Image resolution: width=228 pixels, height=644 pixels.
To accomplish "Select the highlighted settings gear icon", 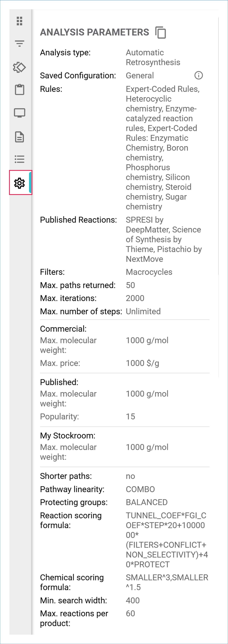I will coord(20,183).
